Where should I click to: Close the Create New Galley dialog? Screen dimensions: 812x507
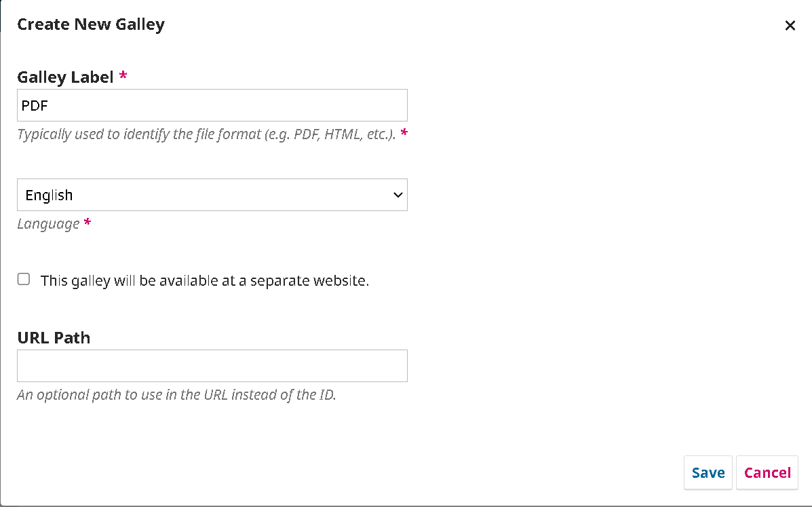click(790, 26)
